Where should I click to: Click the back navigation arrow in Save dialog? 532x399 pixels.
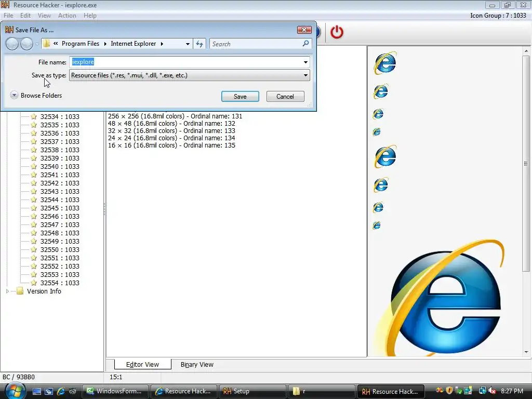click(12, 44)
